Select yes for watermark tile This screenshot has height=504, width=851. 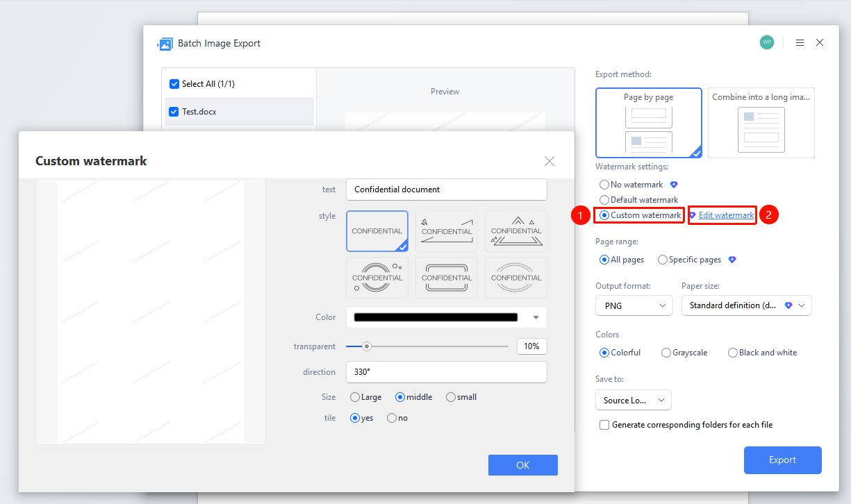pyautogui.click(x=355, y=418)
